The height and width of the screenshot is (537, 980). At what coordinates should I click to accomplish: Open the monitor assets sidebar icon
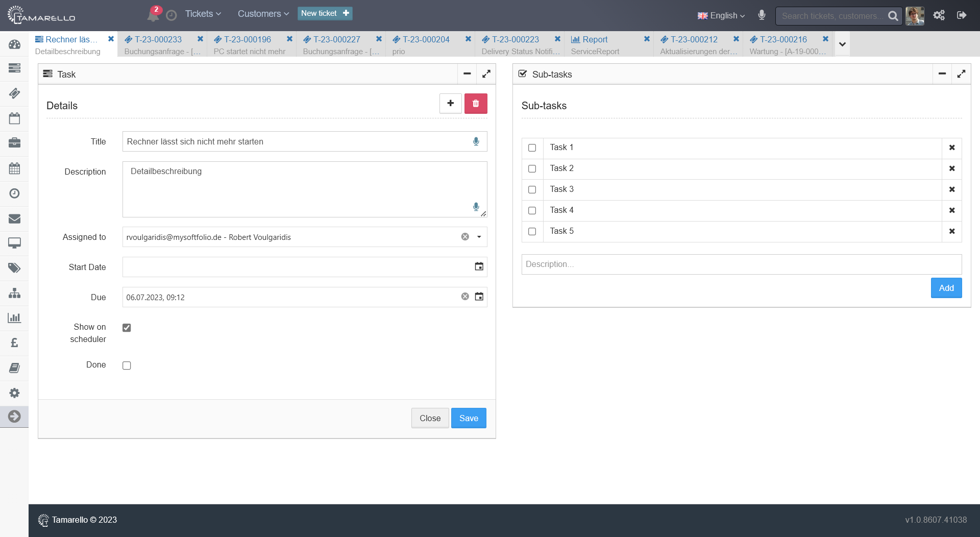click(x=14, y=243)
